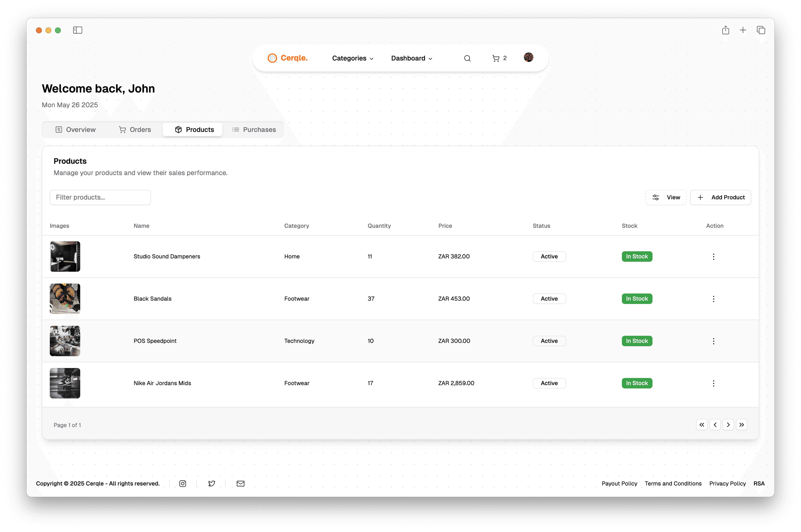Viewport: 801px width, 532px height.
Task: Open actions menu for Black Sandals
Action: (x=713, y=299)
